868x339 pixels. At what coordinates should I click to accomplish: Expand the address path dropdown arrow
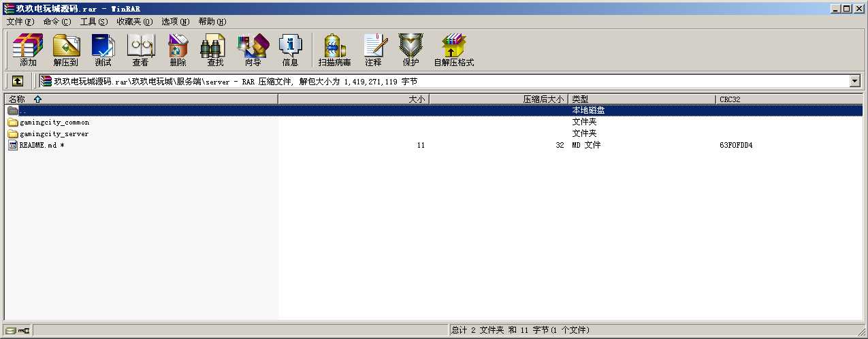855,81
